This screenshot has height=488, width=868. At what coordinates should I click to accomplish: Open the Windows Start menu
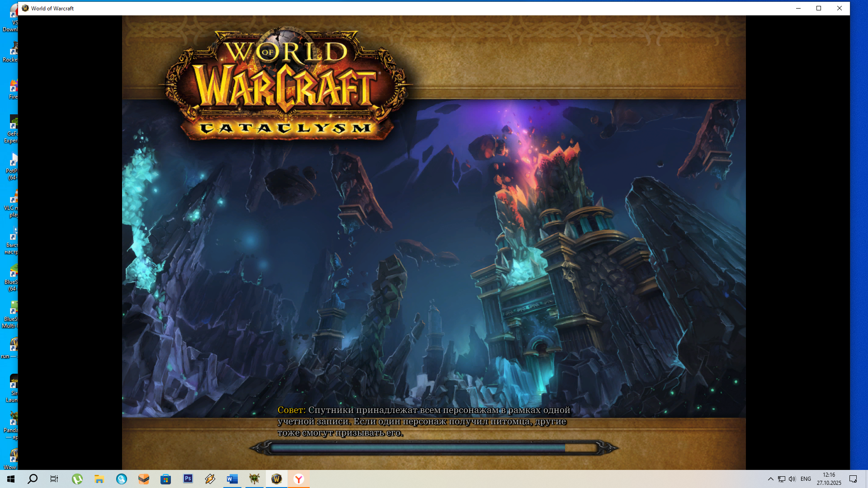click(x=11, y=479)
